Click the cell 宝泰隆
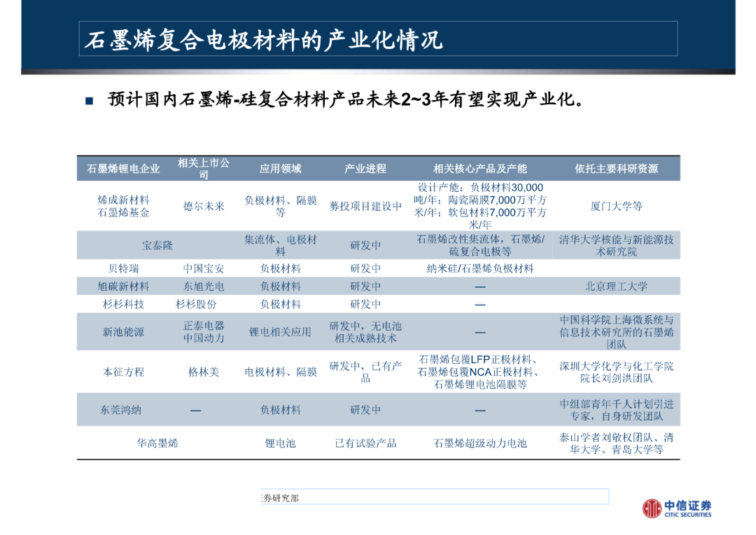The image size is (756, 535). (157, 246)
